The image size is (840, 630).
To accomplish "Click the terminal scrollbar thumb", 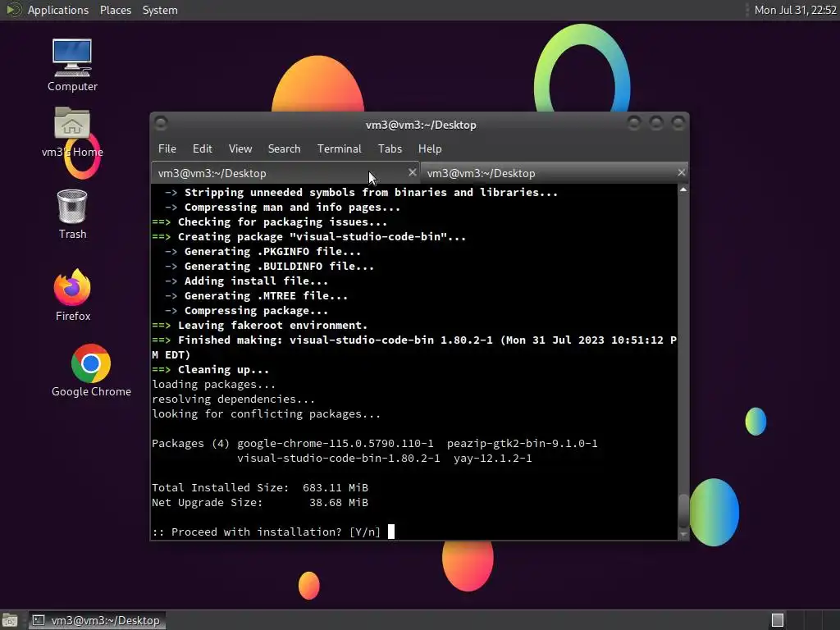I will (x=683, y=510).
